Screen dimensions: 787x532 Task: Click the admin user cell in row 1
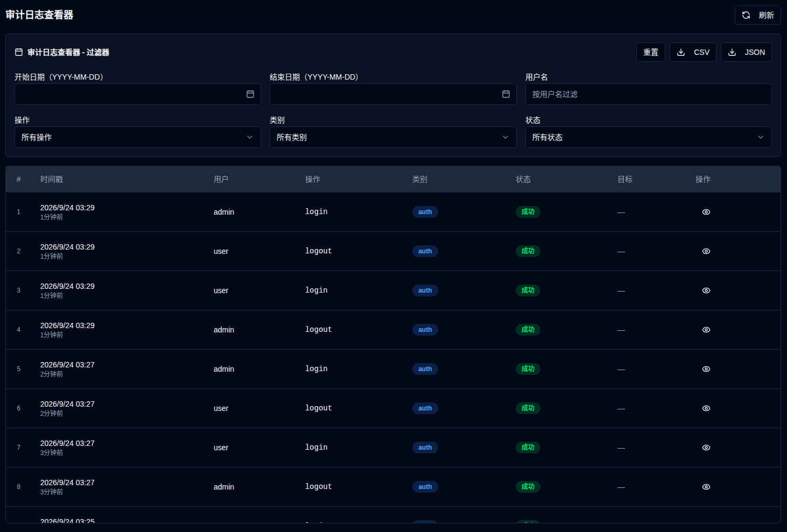point(224,212)
